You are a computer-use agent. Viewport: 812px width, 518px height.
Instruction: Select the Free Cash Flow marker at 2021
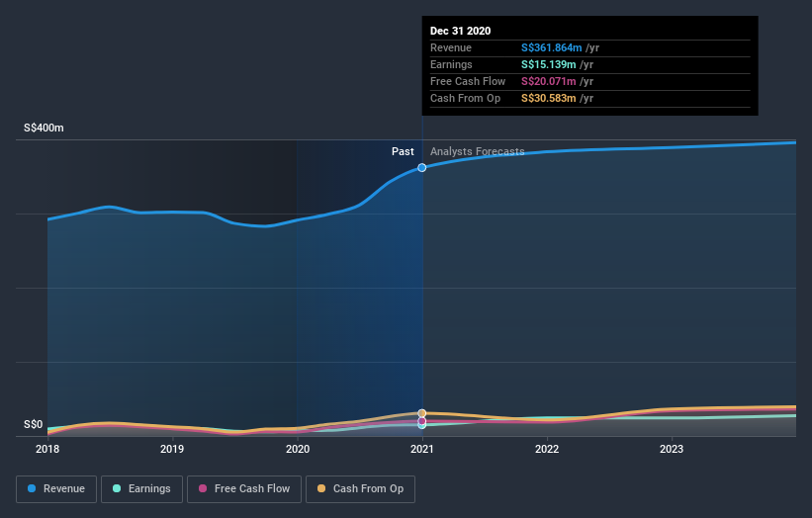point(422,421)
